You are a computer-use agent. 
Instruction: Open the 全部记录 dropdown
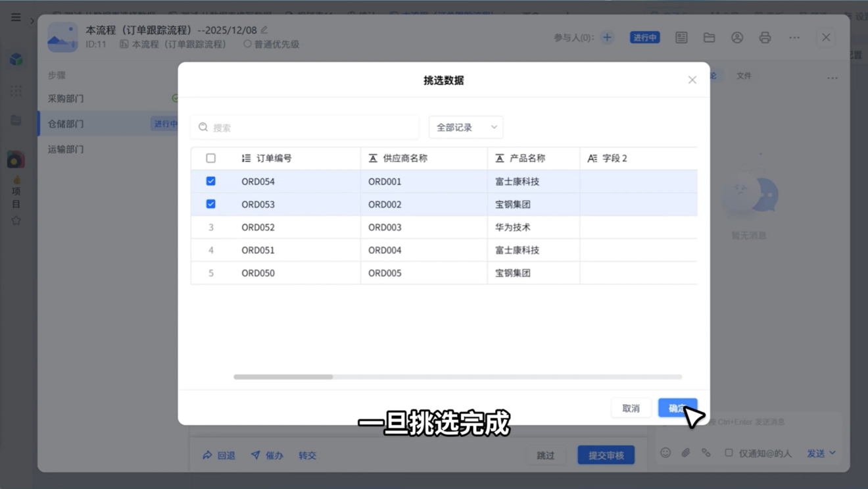pos(466,127)
